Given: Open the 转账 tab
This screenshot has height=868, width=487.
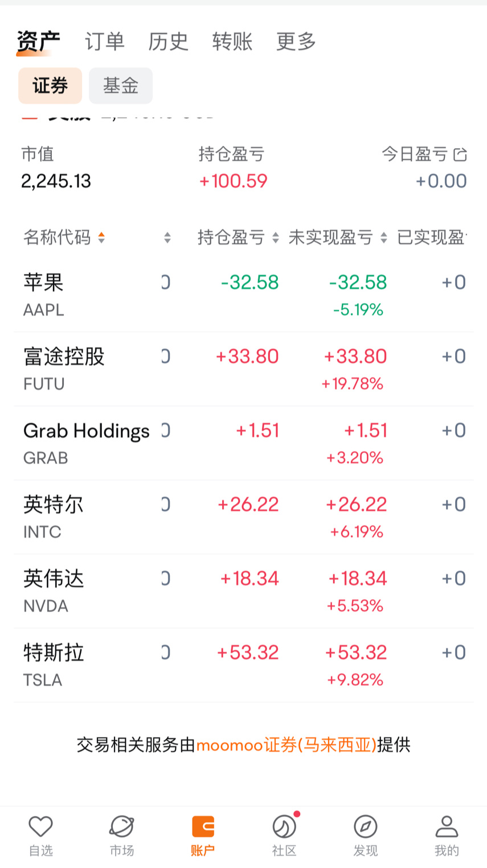Looking at the screenshot, I should (x=232, y=42).
